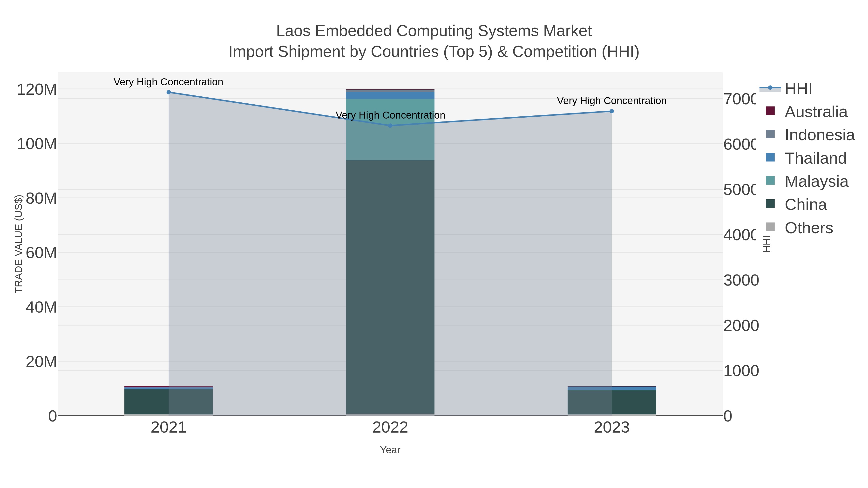This screenshot has width=868, height=488.
Task: Click the 2023 x-axis label
Action: [612, 428]
